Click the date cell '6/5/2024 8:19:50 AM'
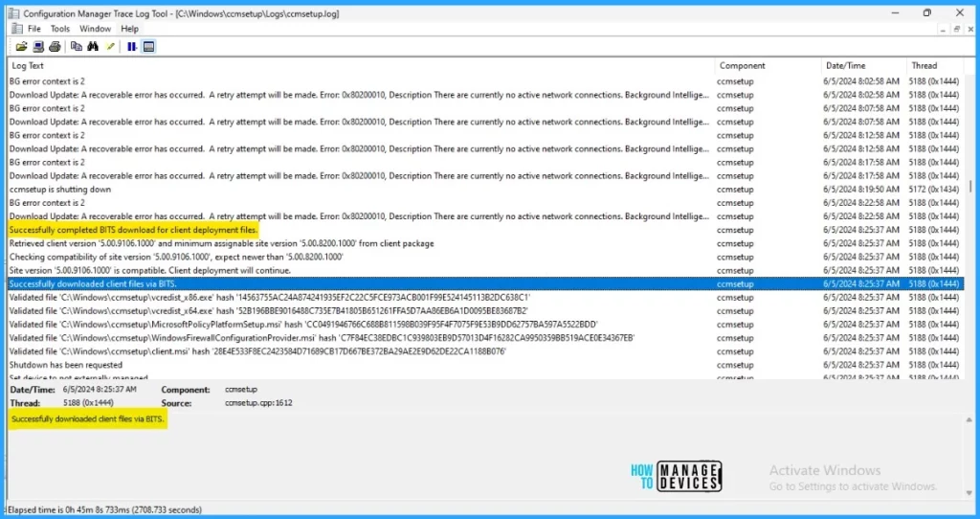Image resolution: width=980 pixels, height=519 pixels. point(861,190)
